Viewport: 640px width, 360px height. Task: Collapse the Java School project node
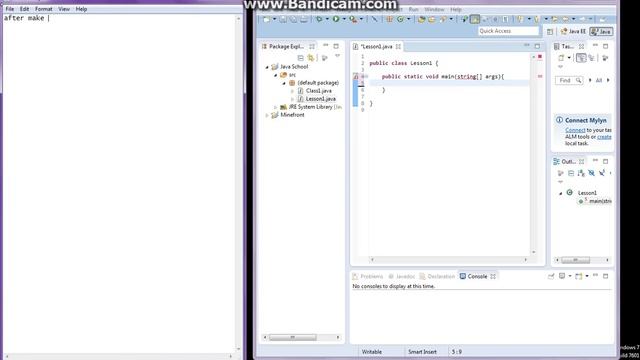(x=267, y=67)
